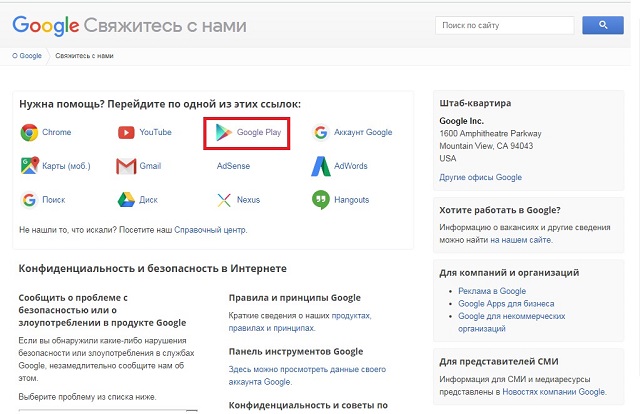Open the 'Аккаунт Google' link text
This screenshot has width=640, height=414.
pyautogui.click(x=363, y=132)
